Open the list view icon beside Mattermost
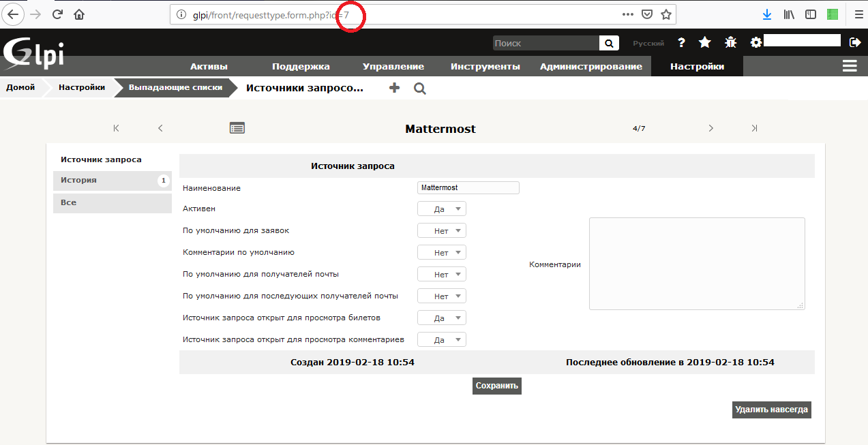The image size is (868, 445). click(237, 128)
